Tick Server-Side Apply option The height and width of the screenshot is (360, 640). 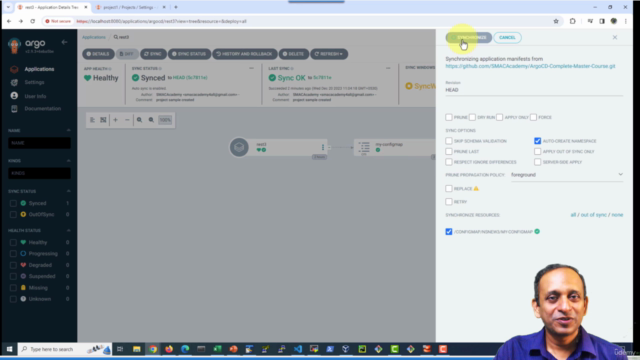[538, 162]
